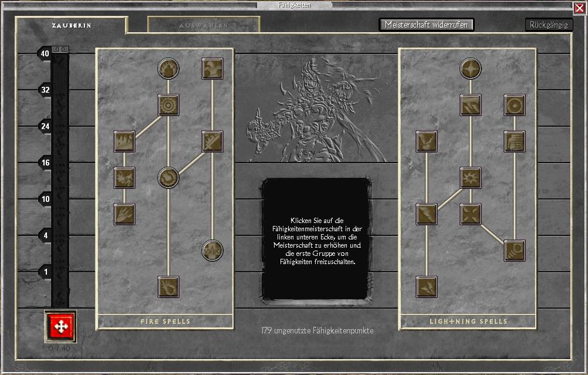Select the swirling orb skill in Lightning Spells
The image size is (588, 375).
pyautogui.click(x=515, y=251)
